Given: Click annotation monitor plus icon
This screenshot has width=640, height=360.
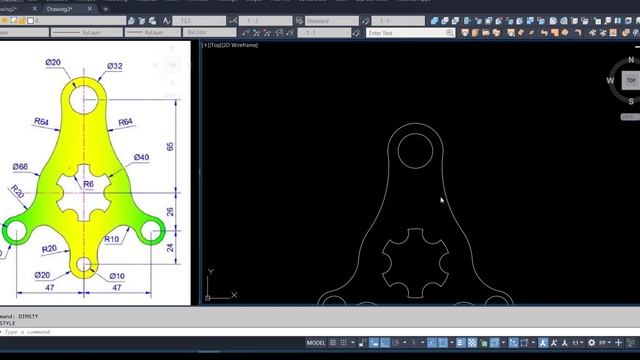Looking at the screenshot, I should pyautogui.click(x=618, y=343).
